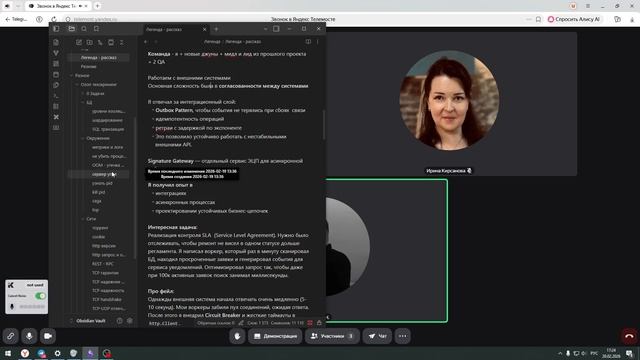Screen dimensions: 640x360
Task: Click the note editor's vertical scrollbar
Action: point(324,124)
